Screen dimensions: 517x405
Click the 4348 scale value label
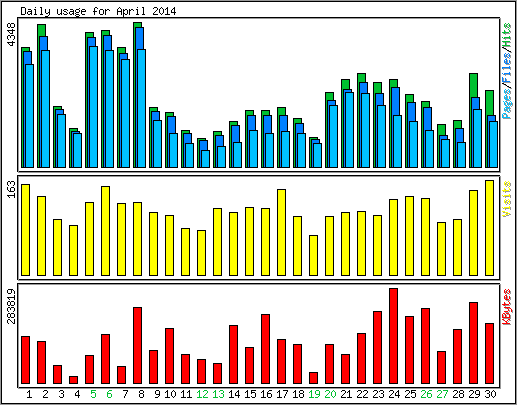(x=12, y=35)
